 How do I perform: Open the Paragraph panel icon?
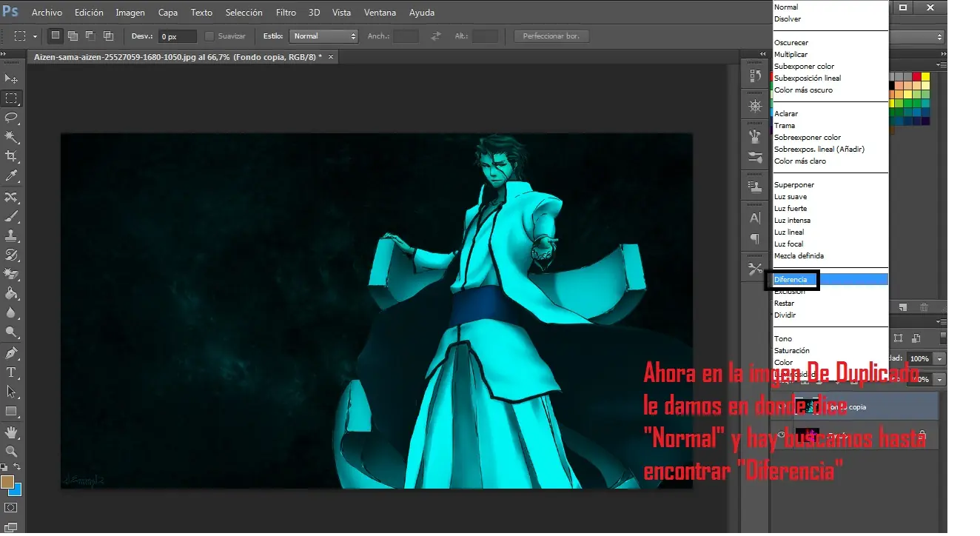(x=755, y=238)
